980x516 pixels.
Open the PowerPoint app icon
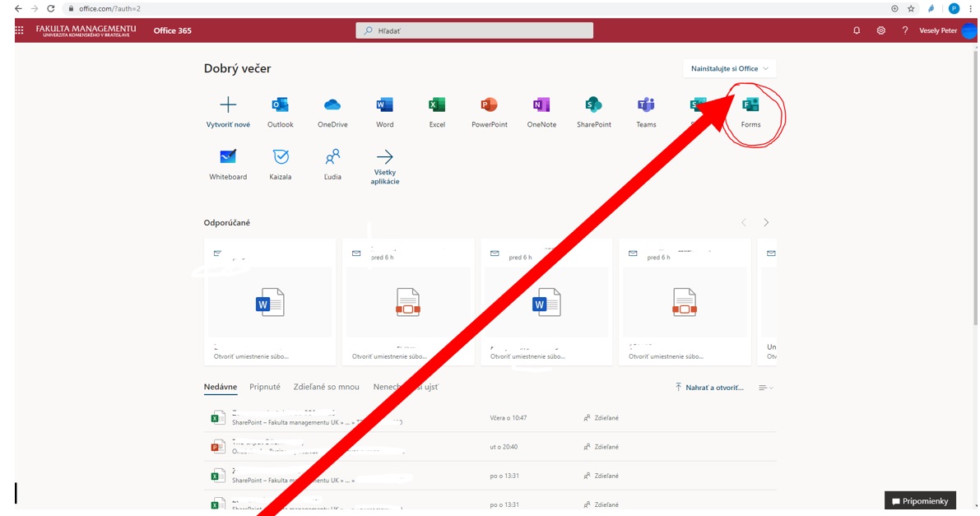click(x=490, y=105)
